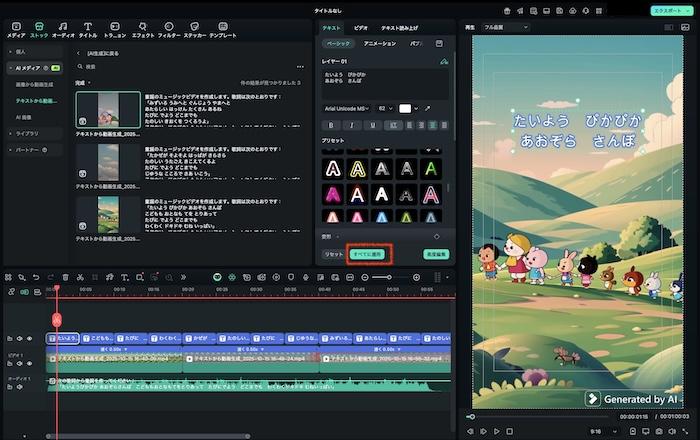Open the Arial Unicode MS font dropdown
700x440 pixels.
pyautogui.click(x=346, y=108)
